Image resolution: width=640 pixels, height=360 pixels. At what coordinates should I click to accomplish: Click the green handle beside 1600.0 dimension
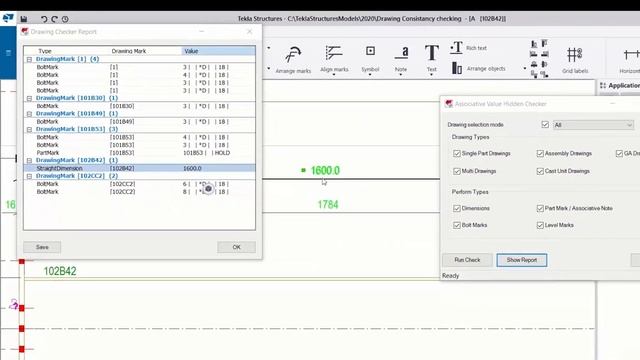(303, 170)
